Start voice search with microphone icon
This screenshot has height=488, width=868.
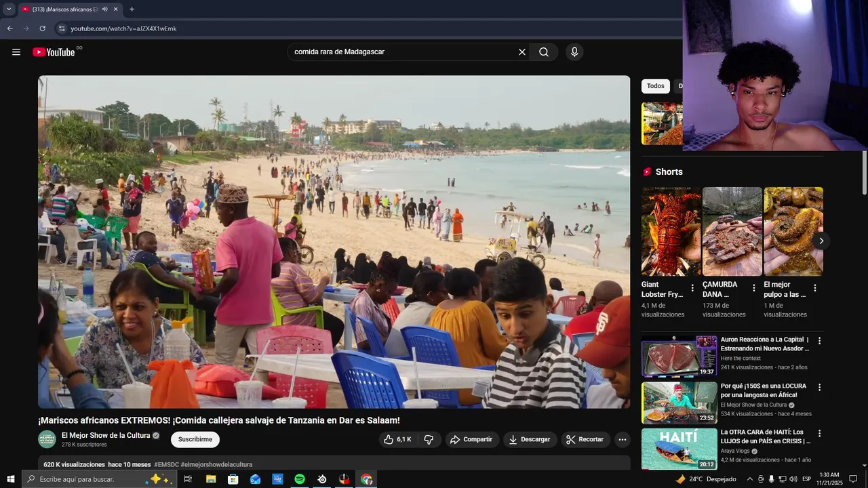[574, 52]
